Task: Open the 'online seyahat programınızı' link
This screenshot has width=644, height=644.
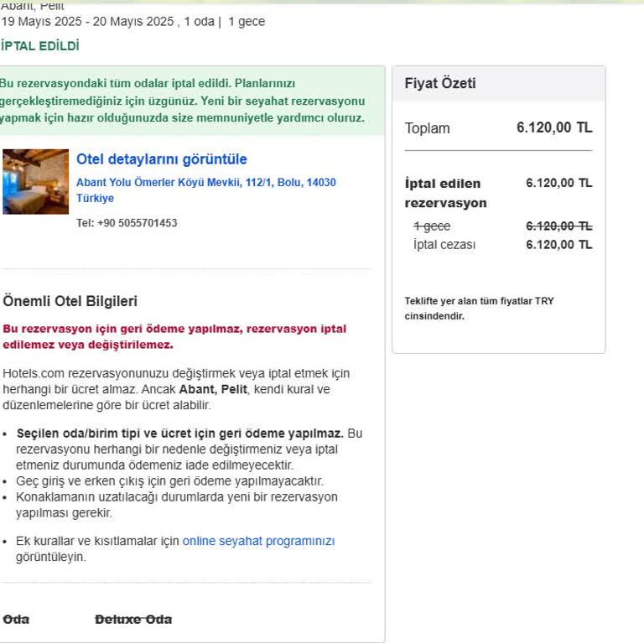Action: (258, 541)
